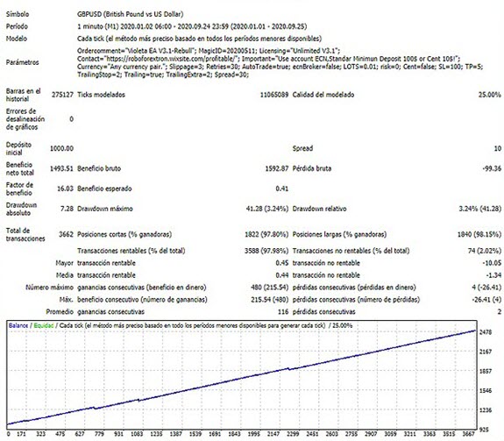This screenshot has width=504, height=441.
Task: Select the Transacciones no rentables value 74 (2.02%)
Action: [485, 251]
